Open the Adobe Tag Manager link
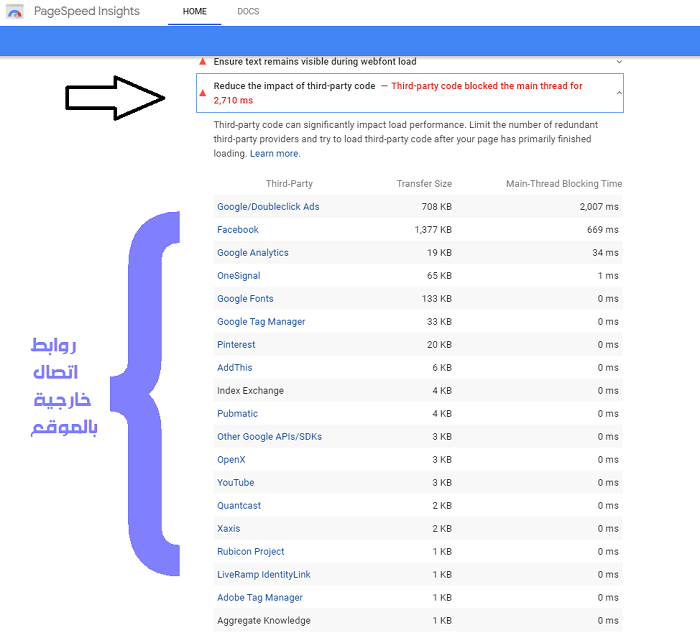700x638 pixels. [260, 598]
